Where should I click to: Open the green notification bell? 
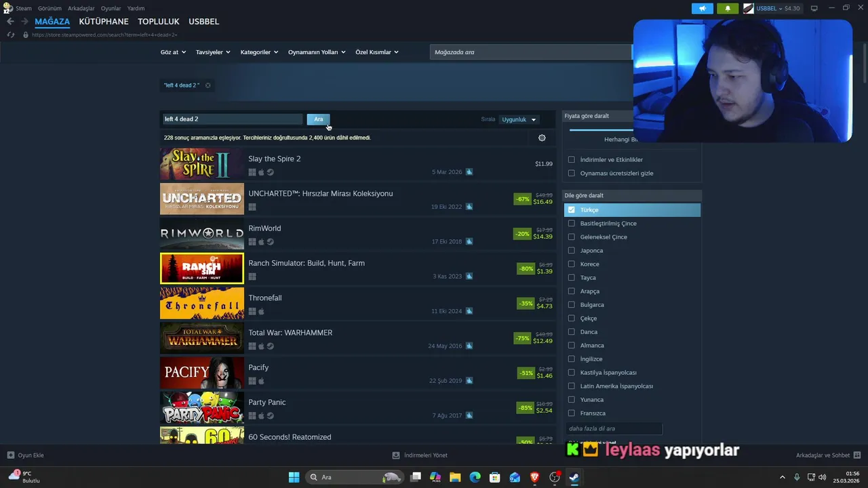point(728,8)
